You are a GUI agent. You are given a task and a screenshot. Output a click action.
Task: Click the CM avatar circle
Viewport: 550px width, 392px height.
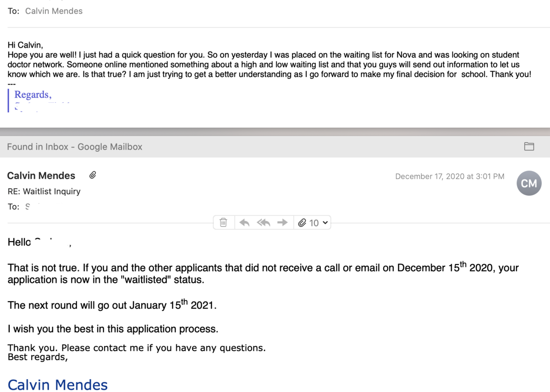pyautogui.click(x=529, y=183)
